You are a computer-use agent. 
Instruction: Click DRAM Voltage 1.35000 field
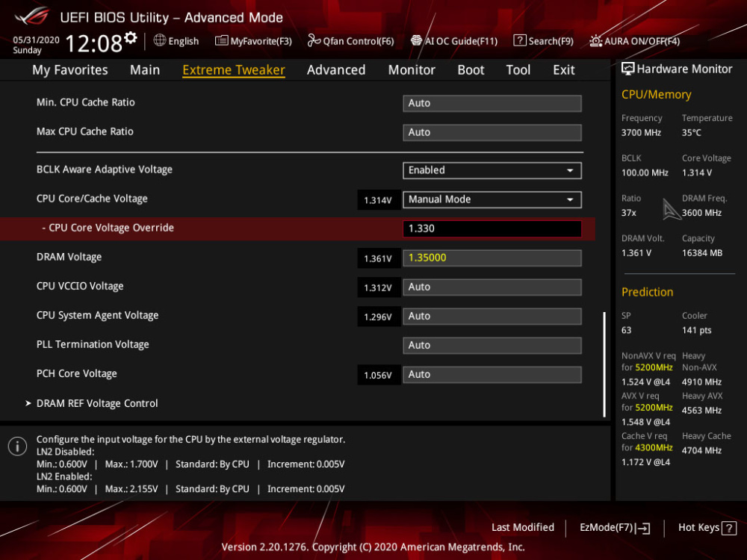point(492,258)
